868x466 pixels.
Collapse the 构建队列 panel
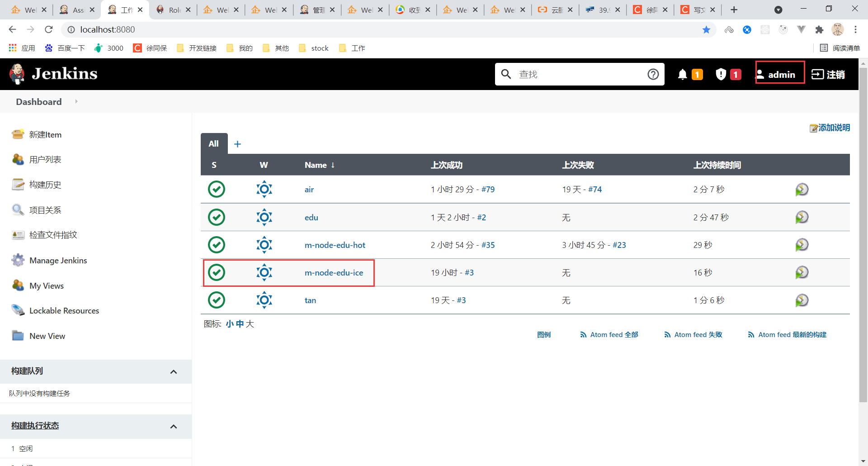click(x=174, y=371)
